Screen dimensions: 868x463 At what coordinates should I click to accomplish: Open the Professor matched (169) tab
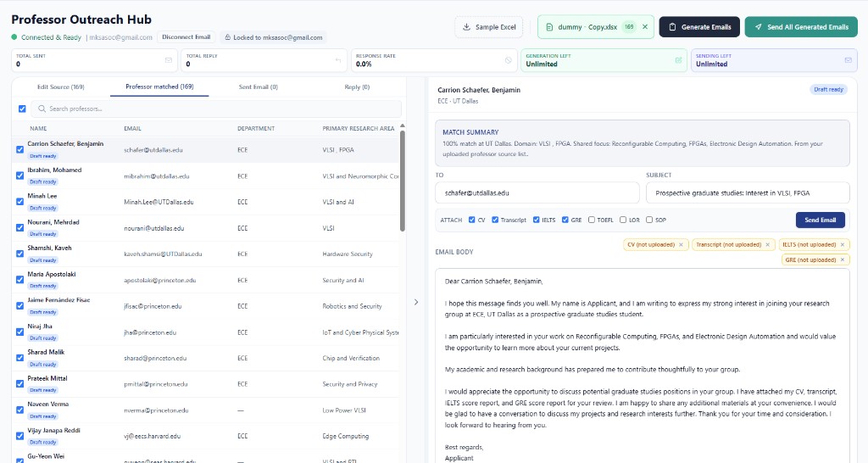pyautogui.click(x=159, y=86)
